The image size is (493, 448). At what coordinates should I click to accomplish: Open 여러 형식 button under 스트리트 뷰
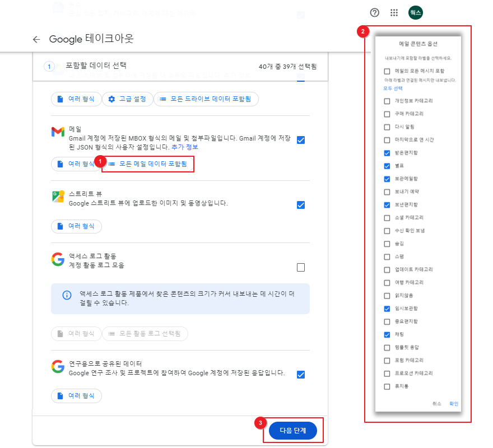76,226
